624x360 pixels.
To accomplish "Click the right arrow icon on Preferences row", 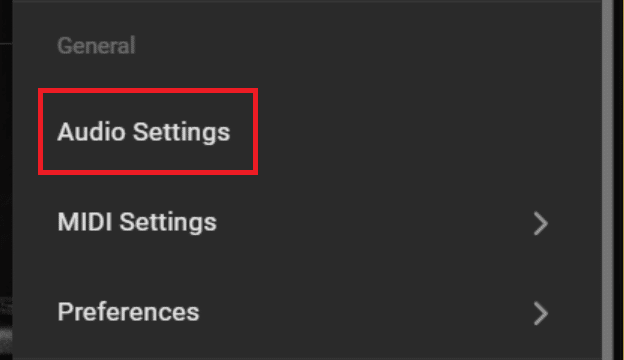I will point(541,313).
